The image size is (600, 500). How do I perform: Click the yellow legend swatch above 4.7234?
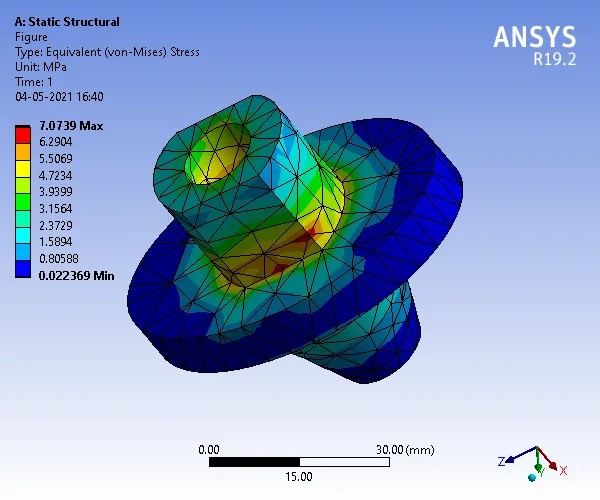23,169
